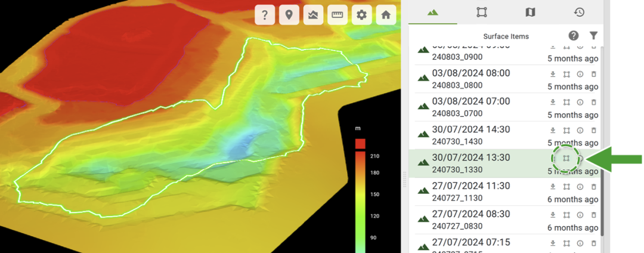The width and height of the screenshot is (644, 253).
Task: Show boundary for surface 240730_1430
Action: click(566, 131)
